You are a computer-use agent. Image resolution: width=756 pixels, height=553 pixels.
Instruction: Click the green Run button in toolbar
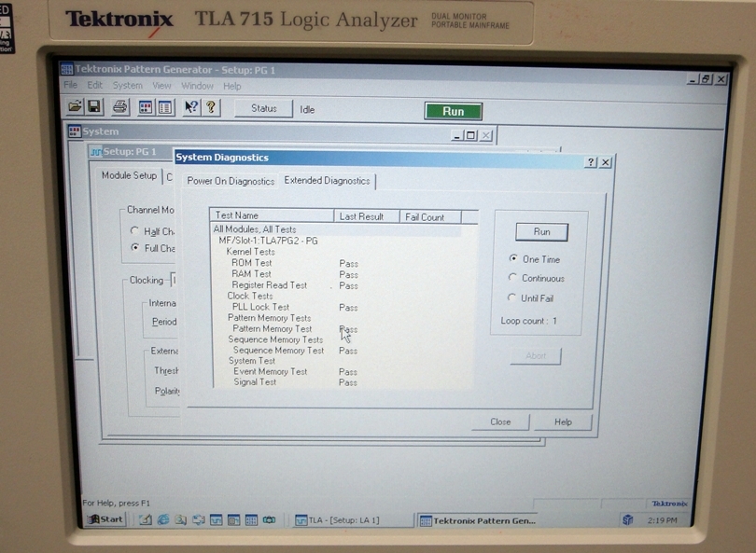454,111
